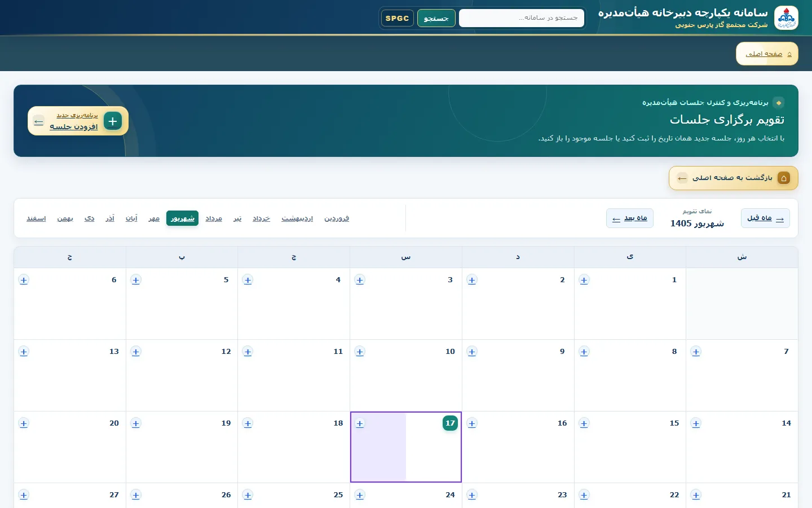Screen dimensions: 812x508
Task: Switch to the فروردین month tab
Action: tap(337, 218)
